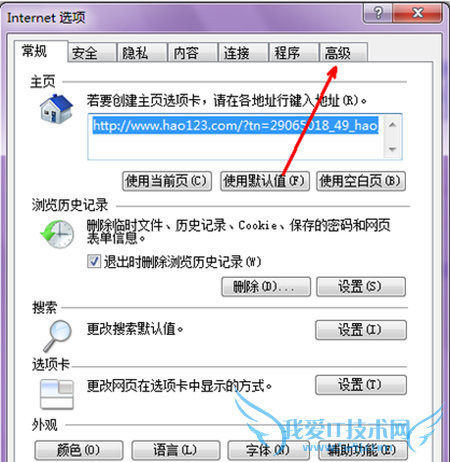Image resolution: width=450 pixels, height=462 pixels.
Task: Click the blue house homepage icon
Action: pyautogui.click(x=56, y=109)
